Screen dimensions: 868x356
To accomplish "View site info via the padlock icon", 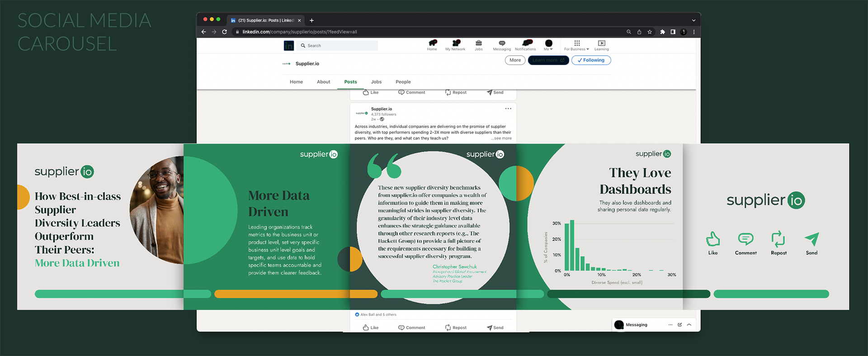I will click(237, 32).
